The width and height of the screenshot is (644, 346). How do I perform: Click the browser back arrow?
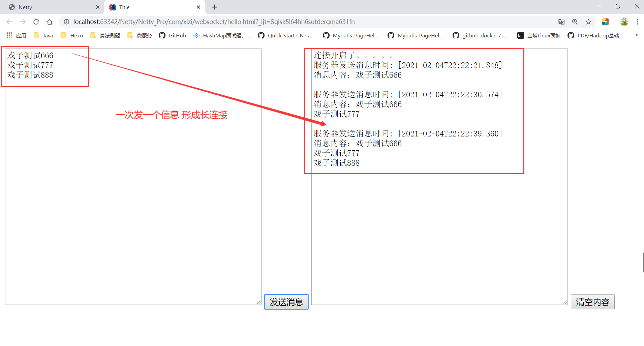pos(9,22)
